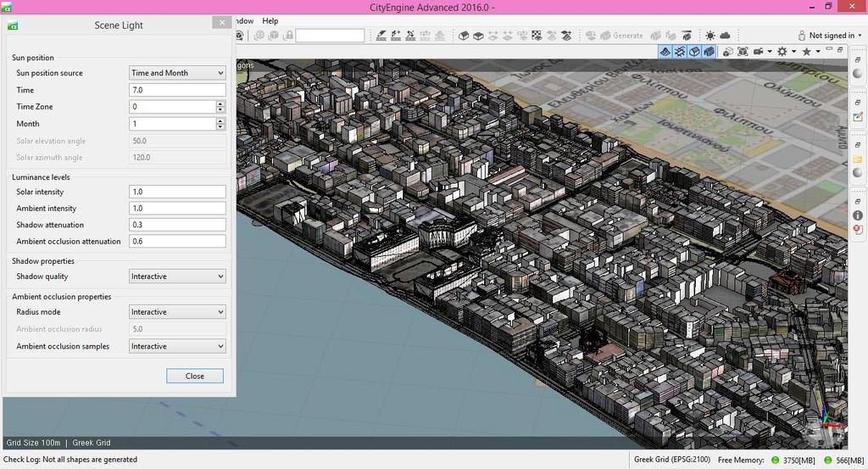This screenshot has height=469, width=868.
Task: Click the empty toolbar search field
Action: pos(330,36)
